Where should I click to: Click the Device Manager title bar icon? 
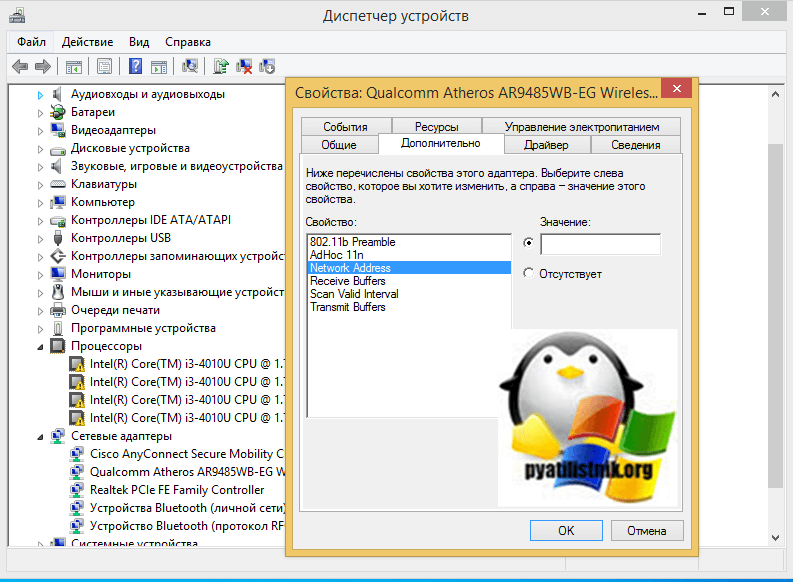click(17, 15)
